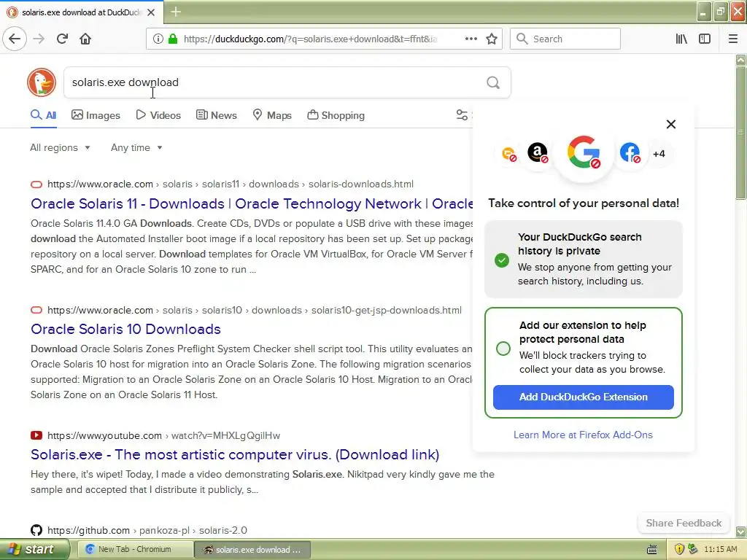Open a new browser tab with plus
Viewport: 747px width, 560px height.
click(175, 12)
